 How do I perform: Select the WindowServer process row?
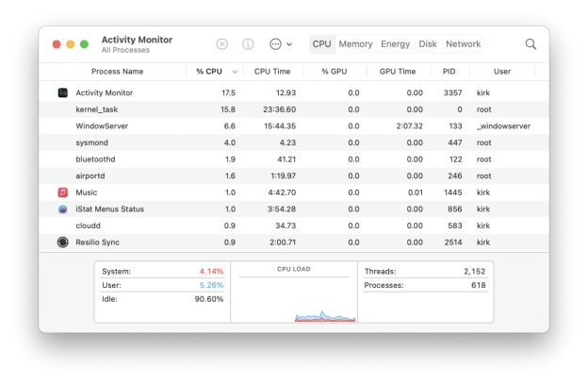click(102, 125)
